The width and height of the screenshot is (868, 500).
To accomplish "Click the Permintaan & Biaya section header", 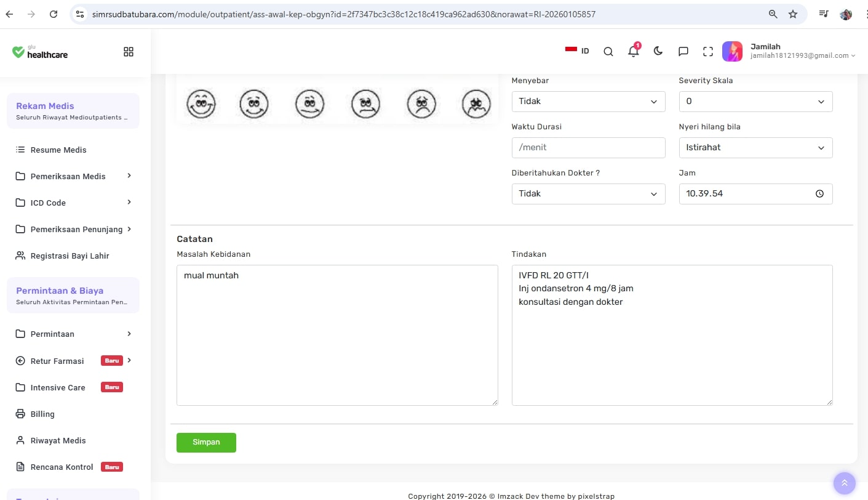I will [x=73, y=296].
